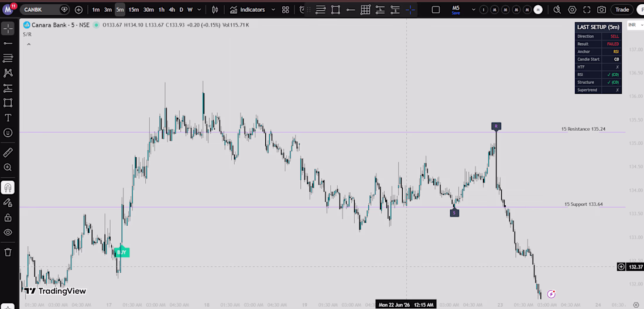This screenshot has height=309, width=644.
Task: Click the R resistance marker on chart
Action: [496, 126]
